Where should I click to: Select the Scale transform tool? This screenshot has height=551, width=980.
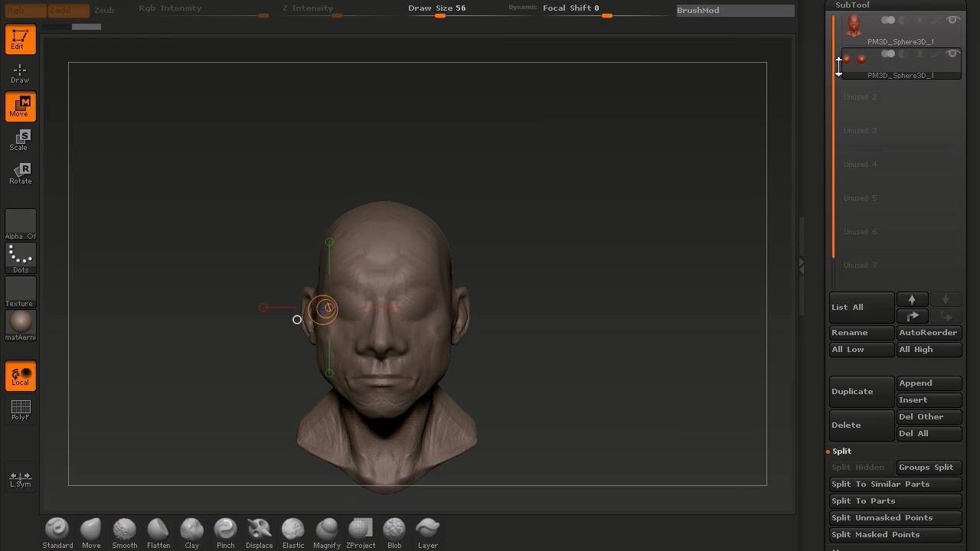[20, 140]
